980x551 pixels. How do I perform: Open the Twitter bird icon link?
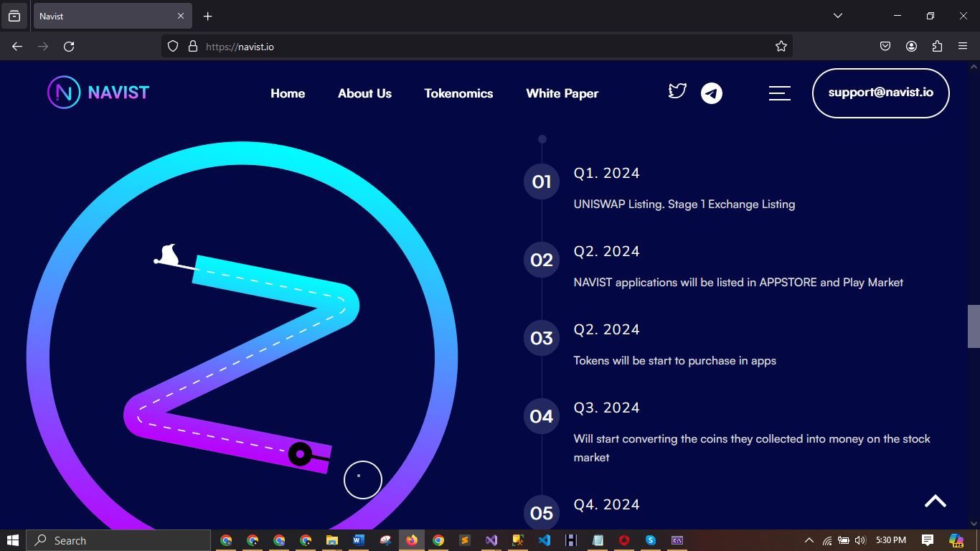[x=677, y=91]
